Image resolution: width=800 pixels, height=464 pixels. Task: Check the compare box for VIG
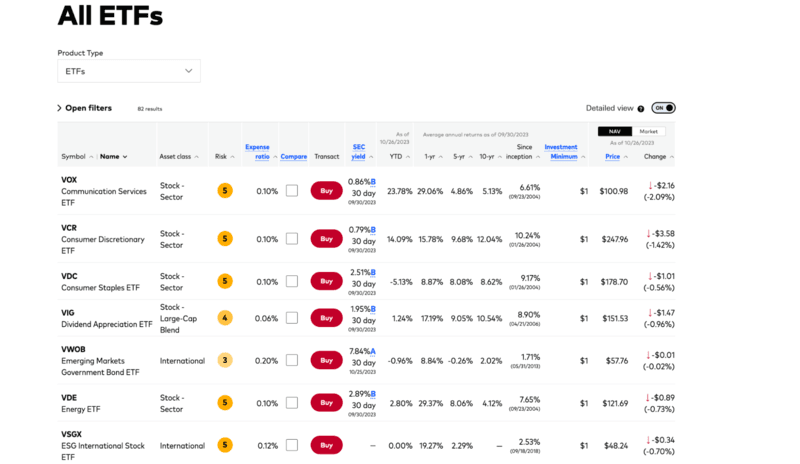coord(292,318)
